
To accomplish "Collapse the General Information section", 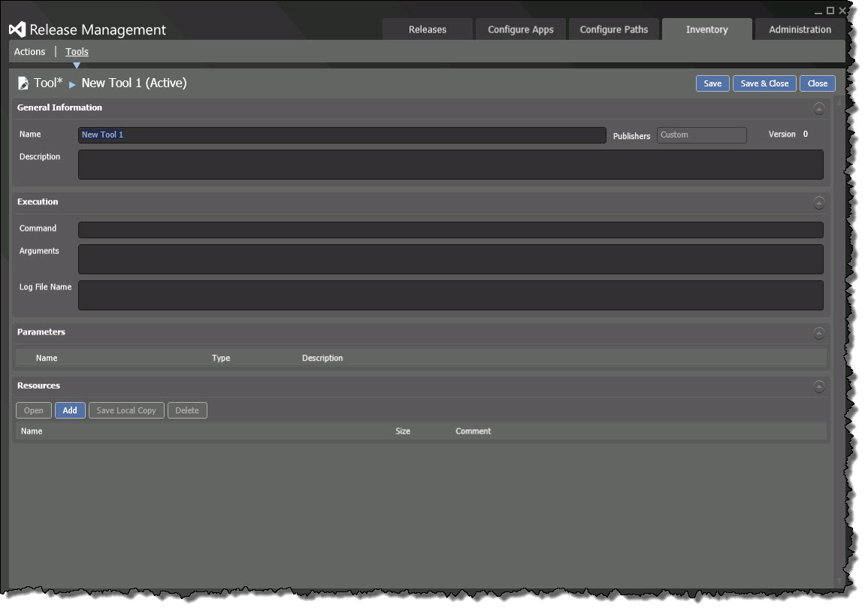I will click(x=818, y=108).
